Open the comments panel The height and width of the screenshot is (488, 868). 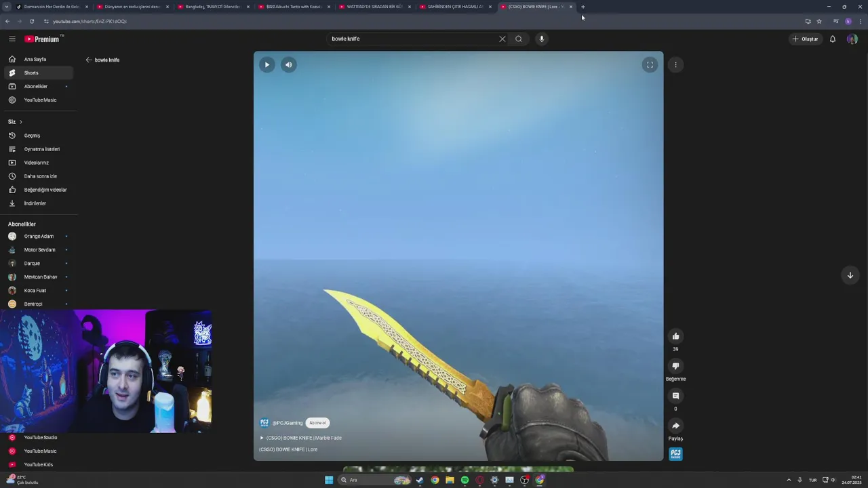[675, 396]
